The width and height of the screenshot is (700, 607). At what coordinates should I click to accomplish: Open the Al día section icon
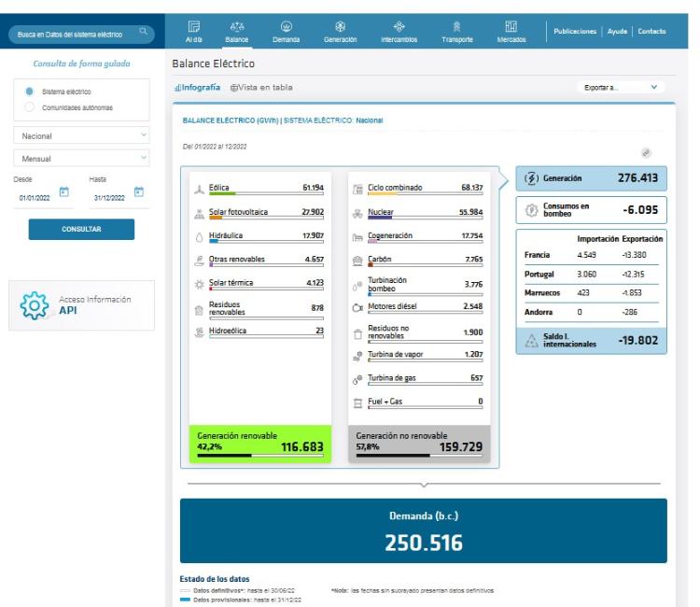(194, 27)
